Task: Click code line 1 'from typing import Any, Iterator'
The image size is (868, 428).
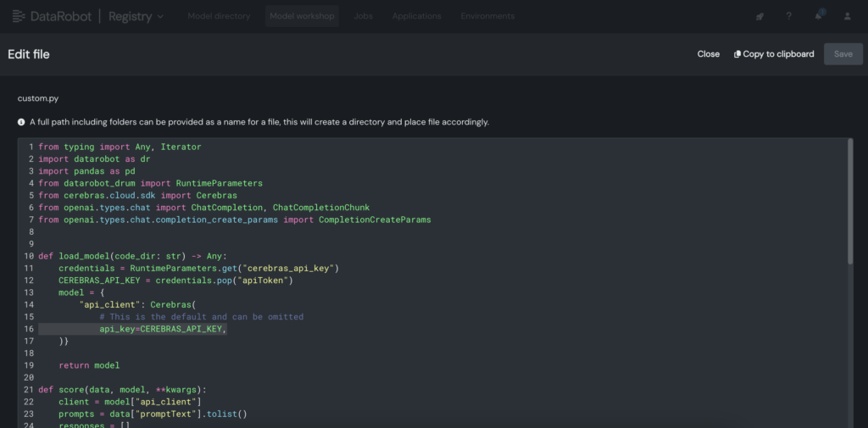Action: pyautogui.click(x=120, y=147)
